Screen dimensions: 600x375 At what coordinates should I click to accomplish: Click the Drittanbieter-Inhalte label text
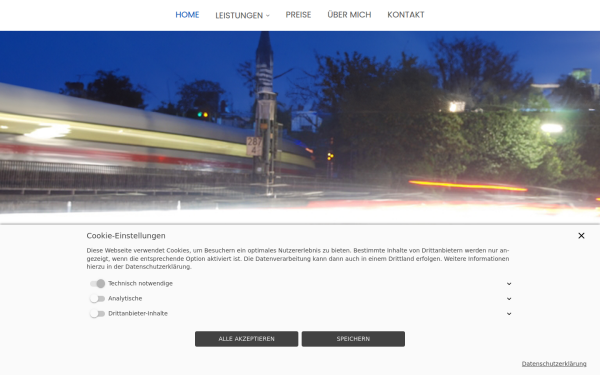coord(138,313)
